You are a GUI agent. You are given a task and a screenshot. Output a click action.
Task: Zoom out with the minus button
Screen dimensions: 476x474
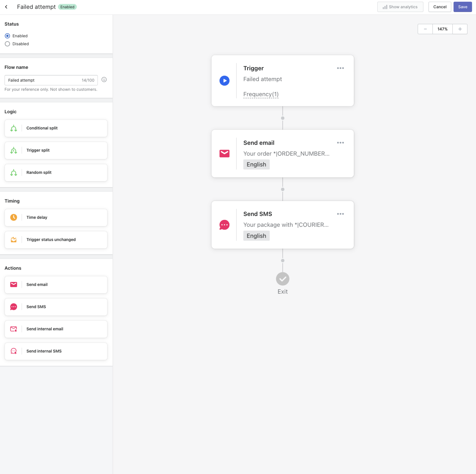pos(425,29)
